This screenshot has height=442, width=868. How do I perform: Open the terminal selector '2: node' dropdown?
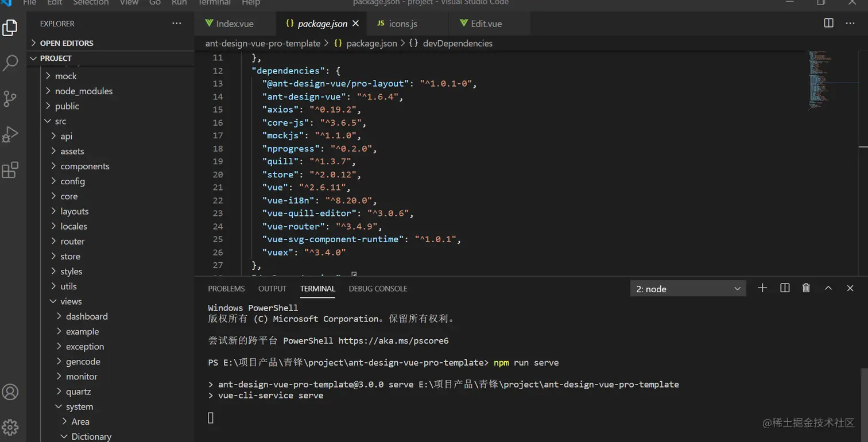tap(688, 289)
